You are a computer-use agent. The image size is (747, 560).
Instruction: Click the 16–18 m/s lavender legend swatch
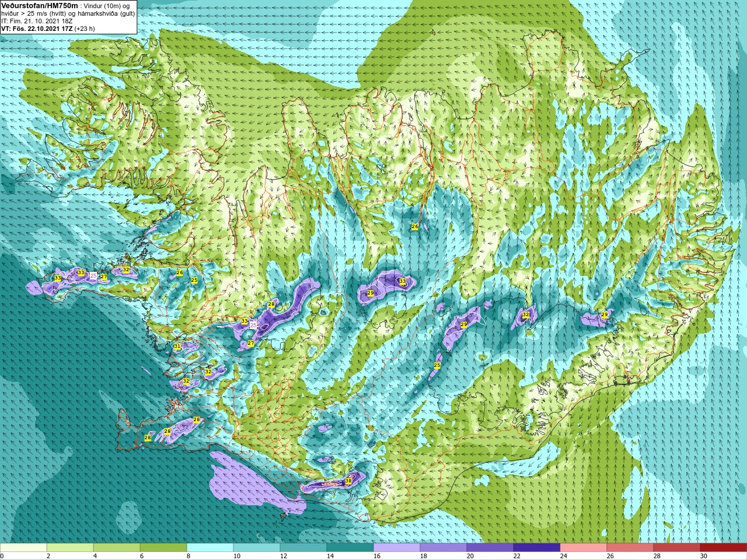[x=397, y=548]
